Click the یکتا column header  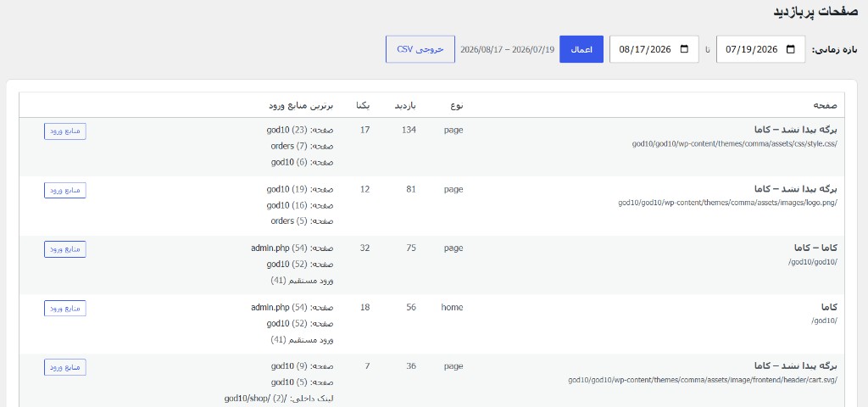363,105
